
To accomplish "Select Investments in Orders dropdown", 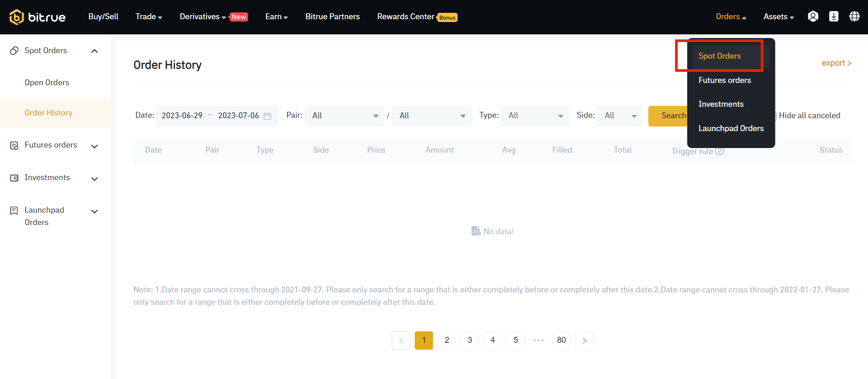I will (x=721, y=104).
